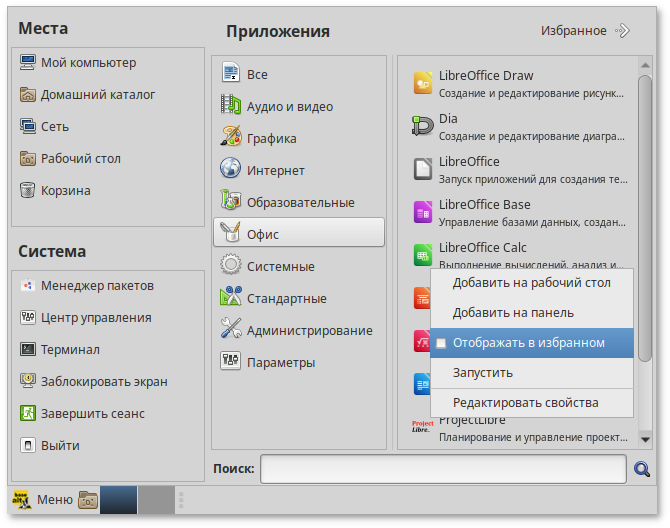670x528 pixels.
Task: Open Package Manager (Менеджер пакетов)
Action: click(97, 286)
